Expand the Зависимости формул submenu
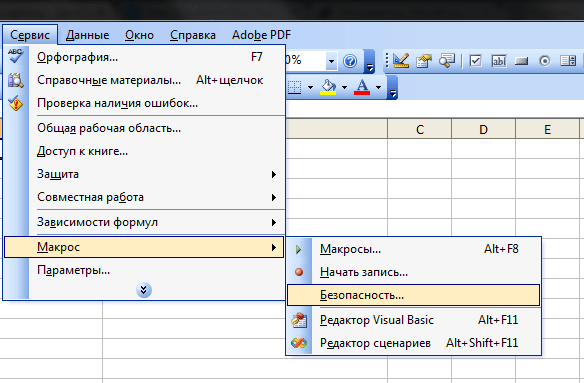584x383 pixels. (x=144, y=222)
